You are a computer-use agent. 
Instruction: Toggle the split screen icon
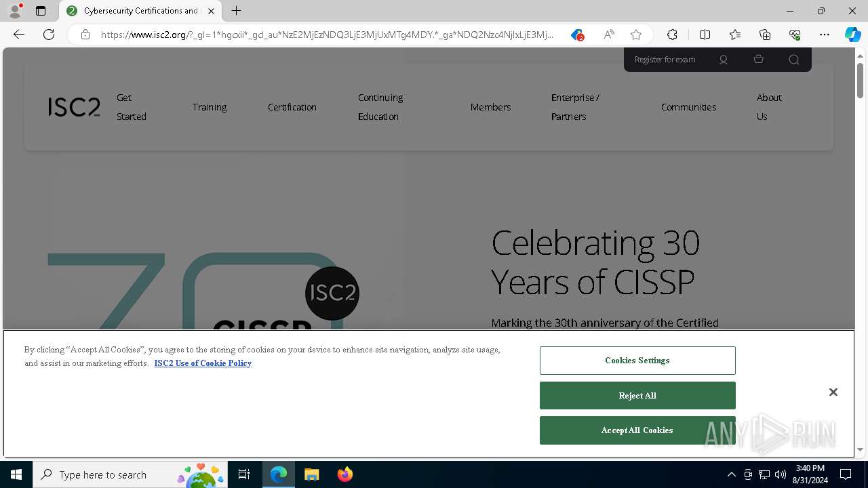705,35
